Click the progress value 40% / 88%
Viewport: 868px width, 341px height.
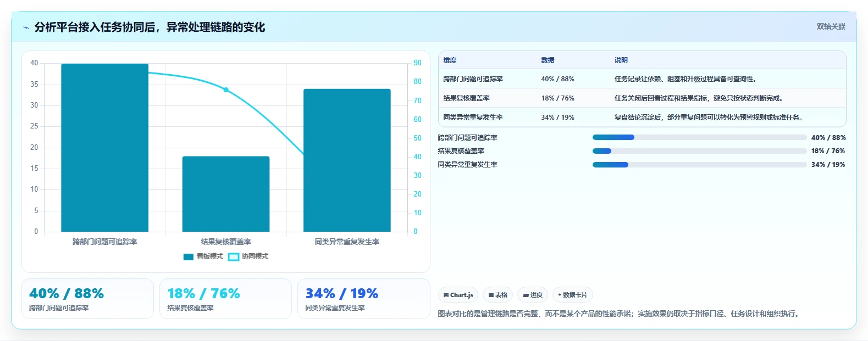pyautogui.click(x=828, y=138)
